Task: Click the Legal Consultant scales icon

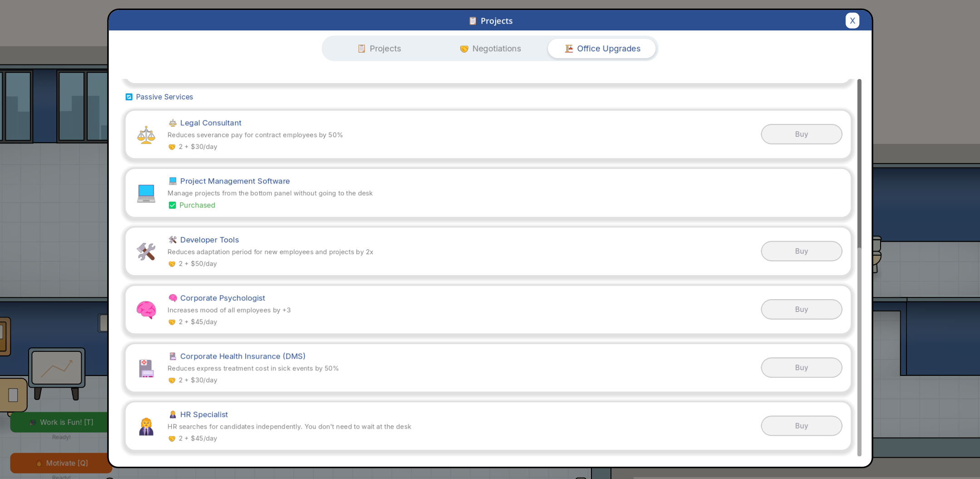Action: point(146,135)
